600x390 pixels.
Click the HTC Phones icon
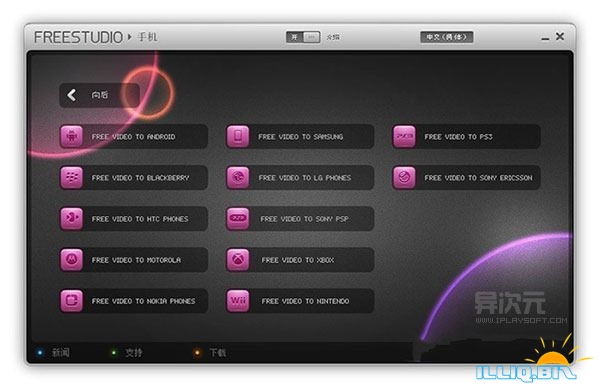(72, 218)
